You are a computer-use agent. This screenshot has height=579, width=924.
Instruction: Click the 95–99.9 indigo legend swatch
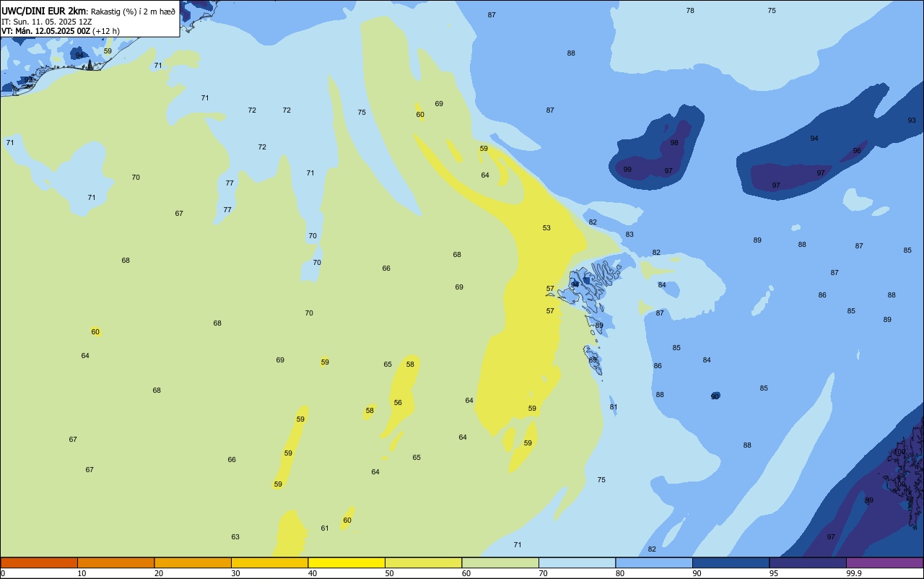coord(808,562)
